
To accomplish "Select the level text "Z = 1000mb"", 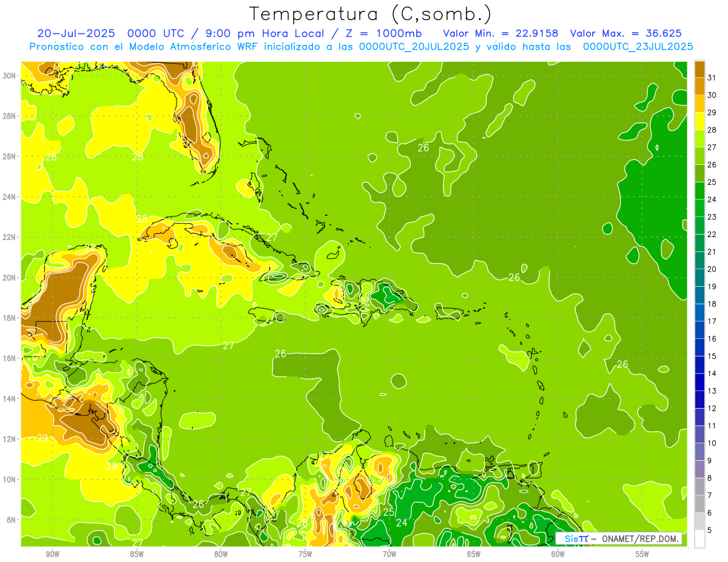I will pyautogui.click(x=383, y=33).
